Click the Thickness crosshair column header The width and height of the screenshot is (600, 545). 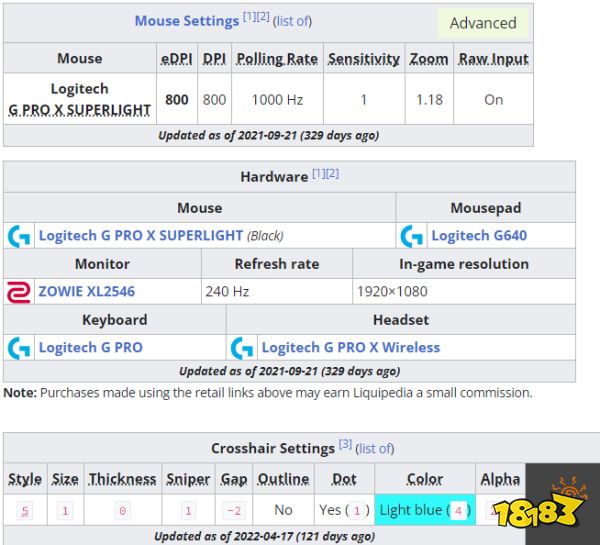pos(122,479)
